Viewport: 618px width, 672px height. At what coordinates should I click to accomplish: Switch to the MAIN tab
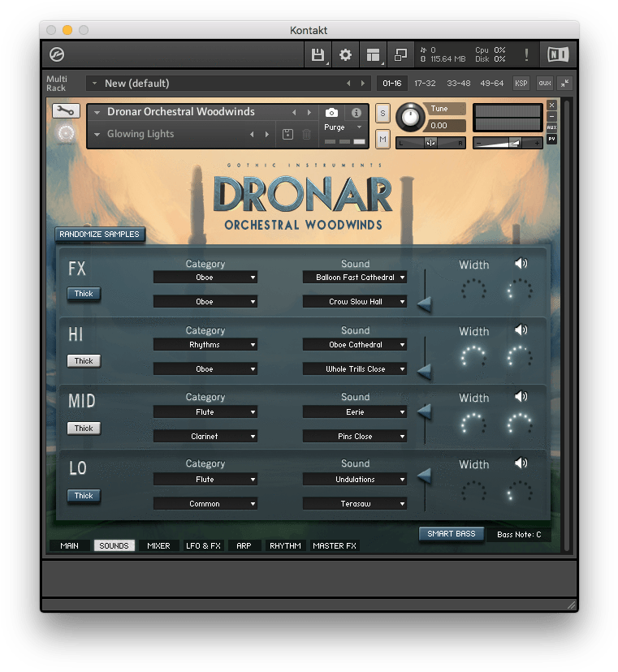(x=70, y=545)
